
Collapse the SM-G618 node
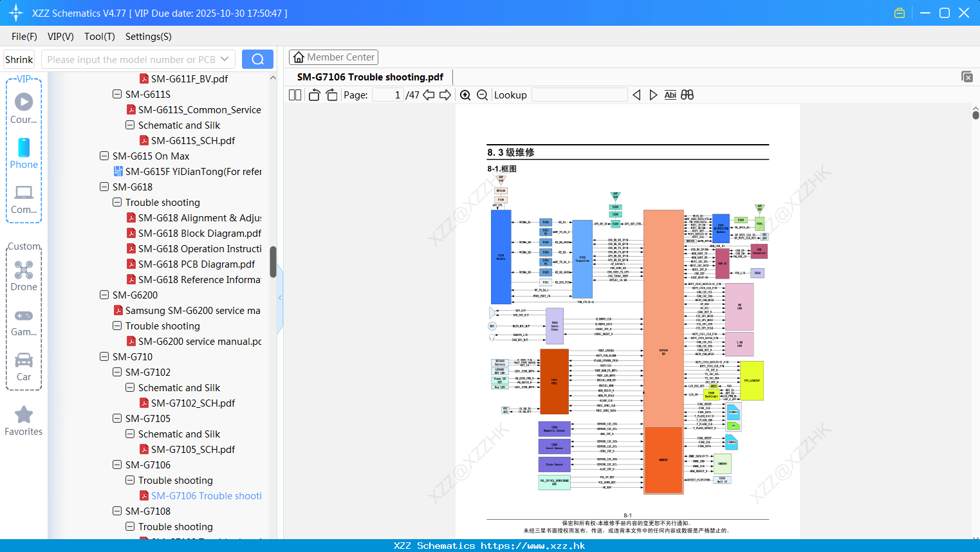tap(104, 187)
